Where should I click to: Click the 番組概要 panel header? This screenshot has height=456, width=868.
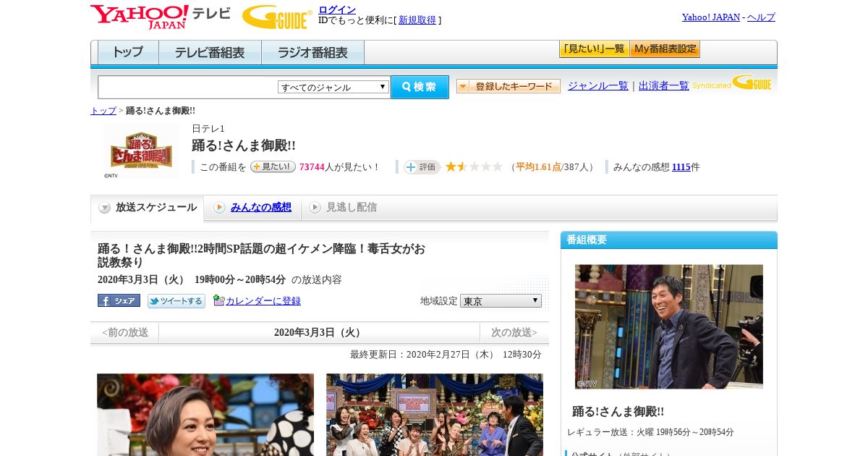(669, 240)
